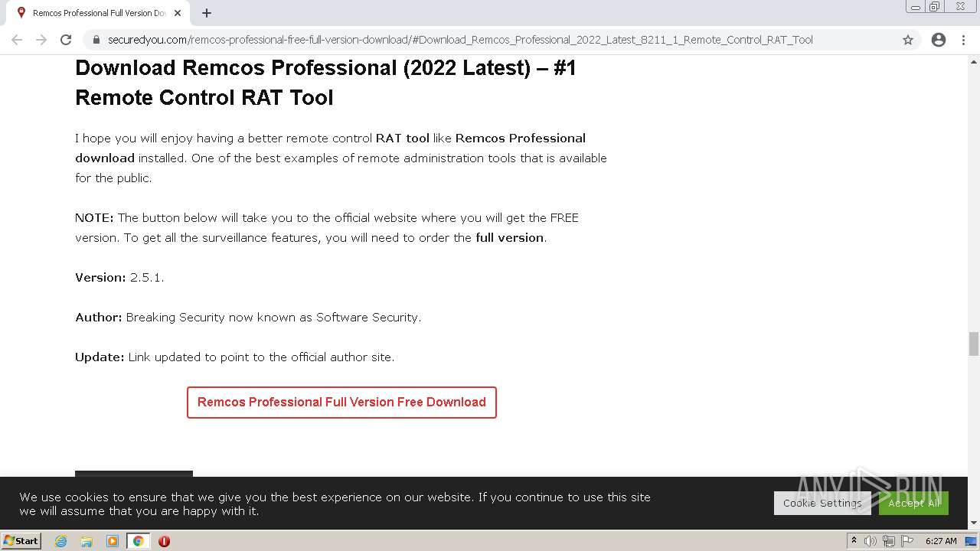Open a new browser tab

pyautogui.click(x=207, y=13)
